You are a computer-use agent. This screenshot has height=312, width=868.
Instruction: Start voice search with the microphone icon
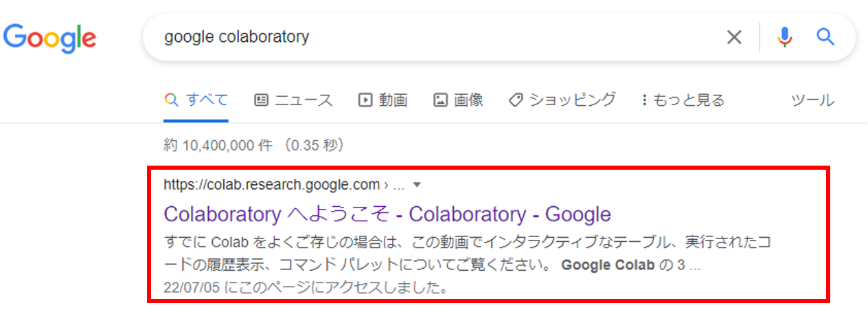(784, 37)
